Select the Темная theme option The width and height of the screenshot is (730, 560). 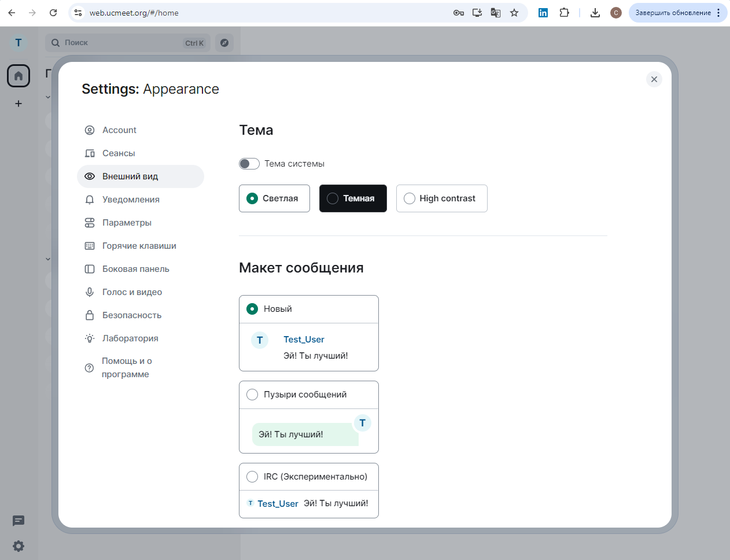pyautogui.click(x=353, y=198)
